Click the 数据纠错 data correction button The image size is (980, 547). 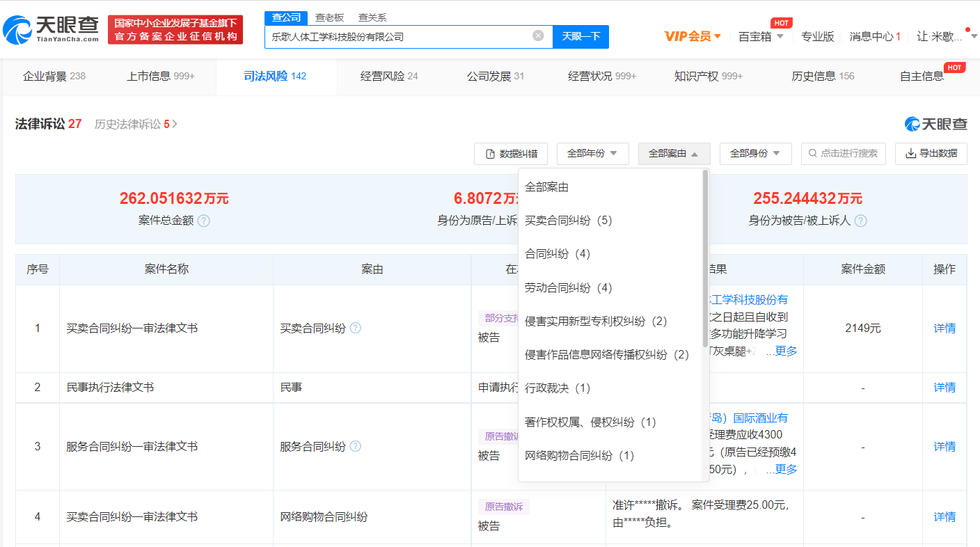(x=510, y=154)
